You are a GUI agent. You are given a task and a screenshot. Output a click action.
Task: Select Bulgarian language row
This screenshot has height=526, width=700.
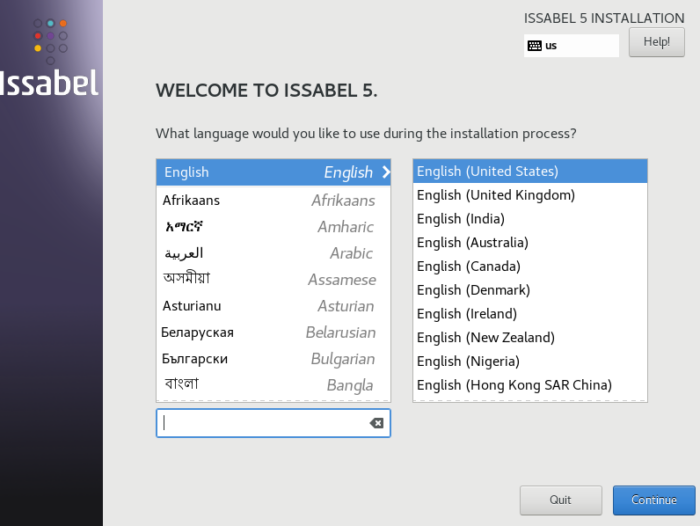coord(272,359)
